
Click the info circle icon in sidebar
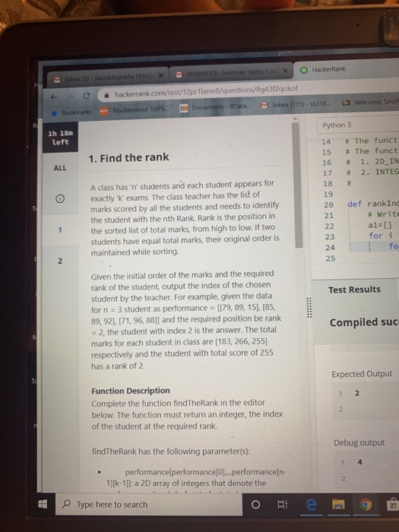pyautogui.click(x=60, y=199)
